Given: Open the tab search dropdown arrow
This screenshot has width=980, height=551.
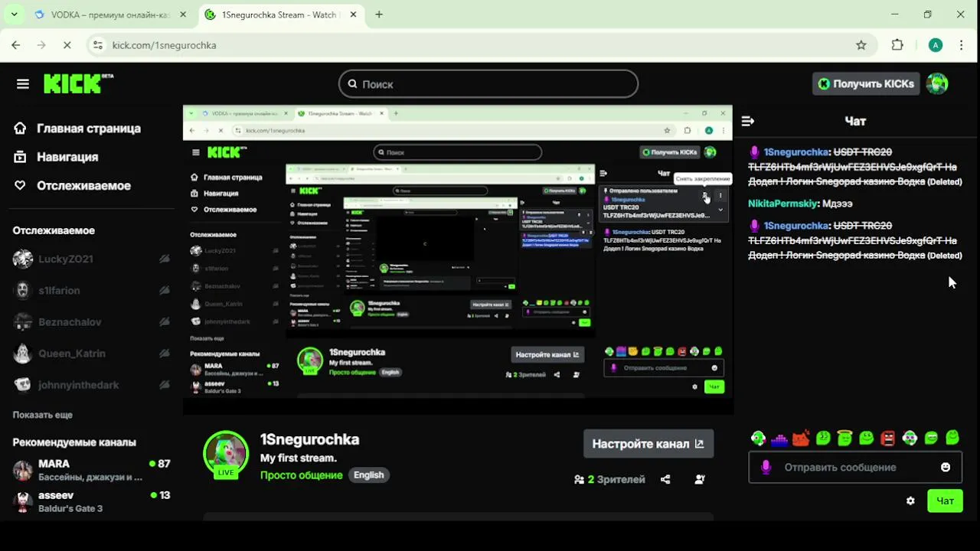Looking at the screenshot, I should tap(14, 15).
